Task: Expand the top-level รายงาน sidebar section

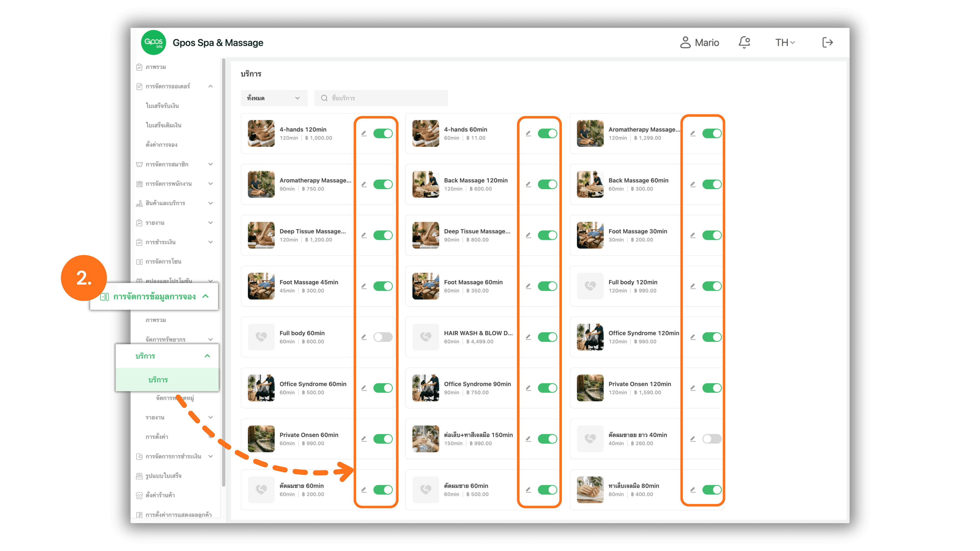Action: coord(175,223)
